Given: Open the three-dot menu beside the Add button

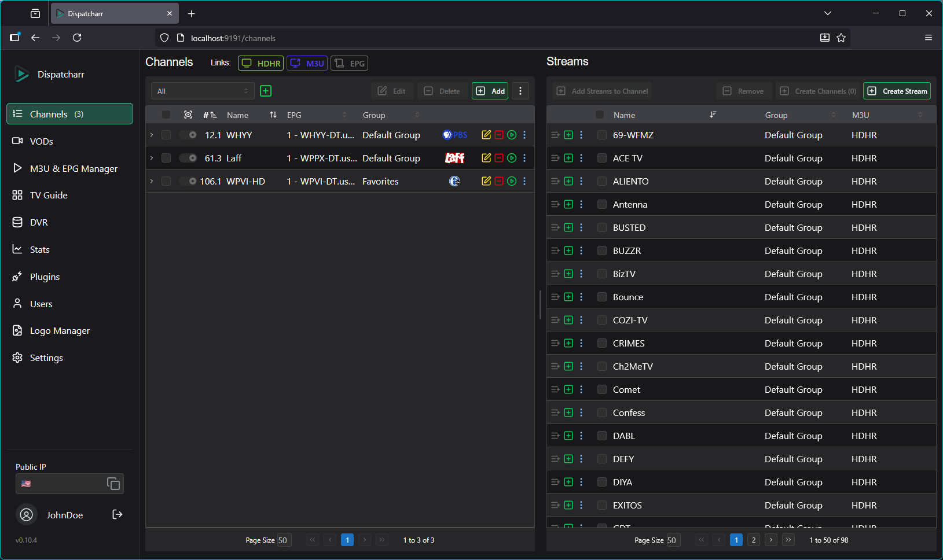Looking at the screenshot, I should point(520,91).
